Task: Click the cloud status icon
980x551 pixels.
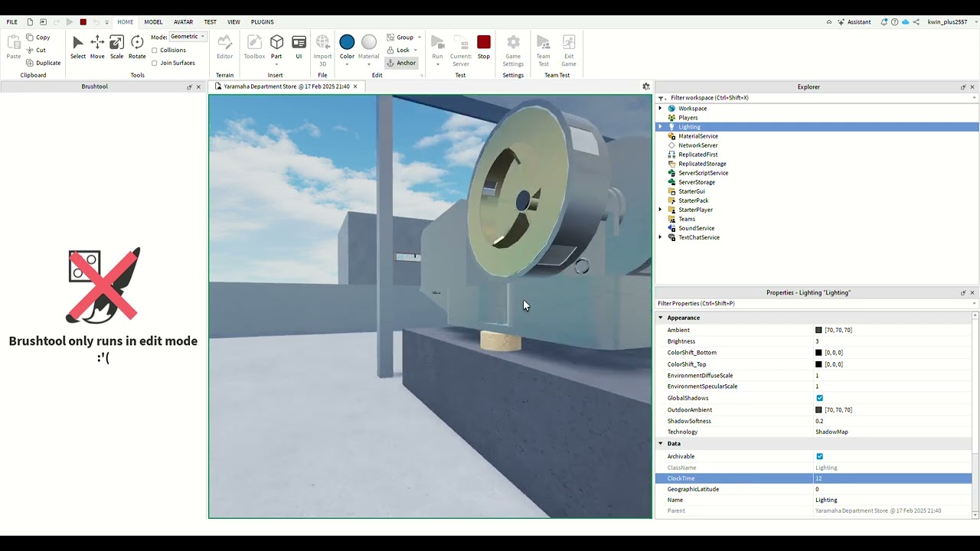Action: [x=906, y=22]
